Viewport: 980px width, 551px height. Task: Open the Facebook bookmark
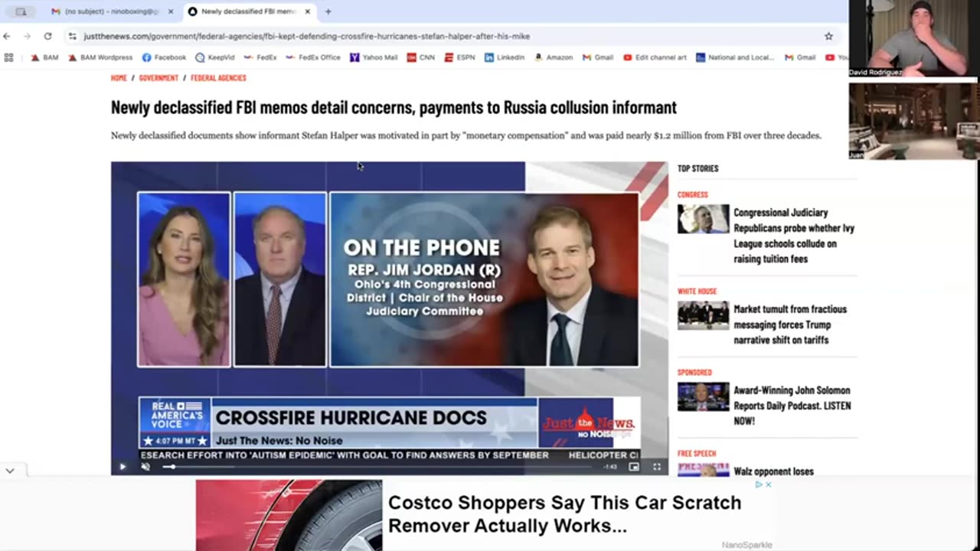pos(164,57)
